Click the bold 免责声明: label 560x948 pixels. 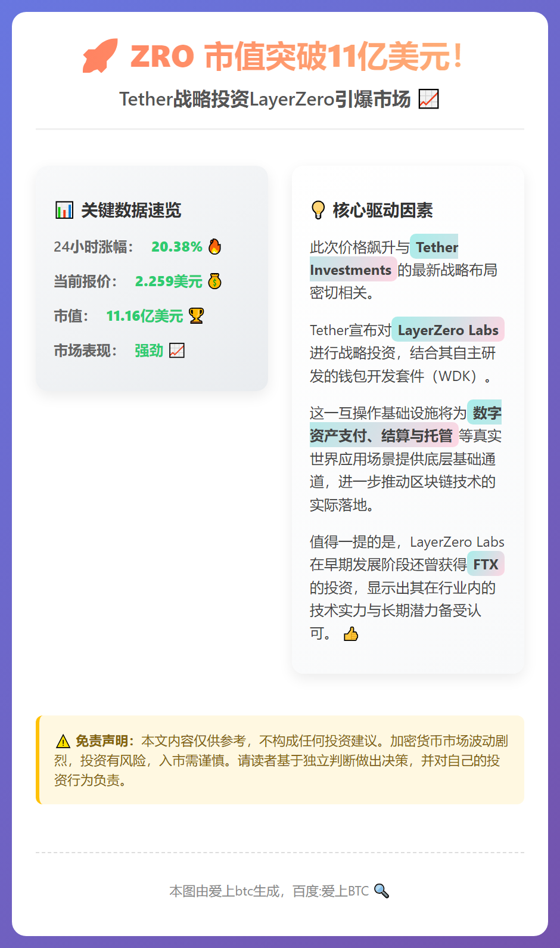coord(105,741)
